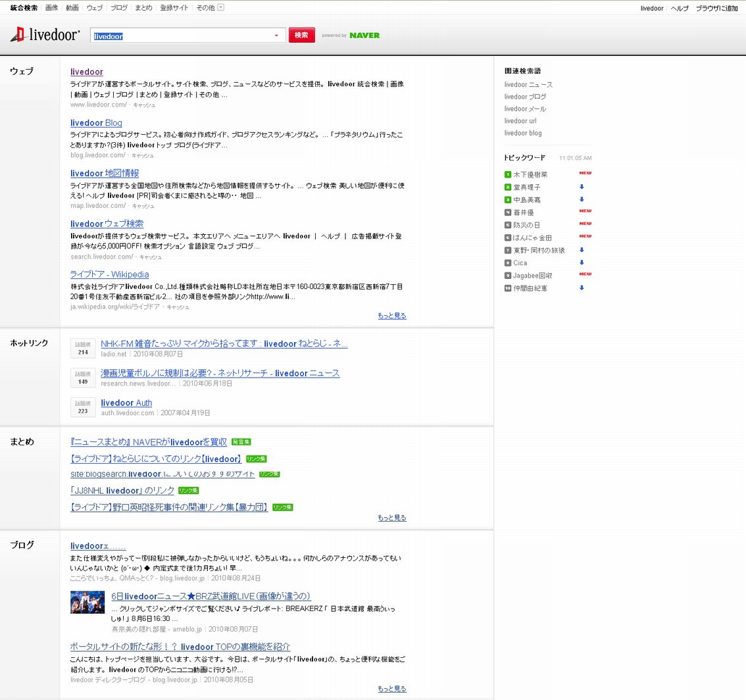The width and height of the screenshot is (746, 700).
Task: Open topic keyword Cica
Action: [520, 263]
